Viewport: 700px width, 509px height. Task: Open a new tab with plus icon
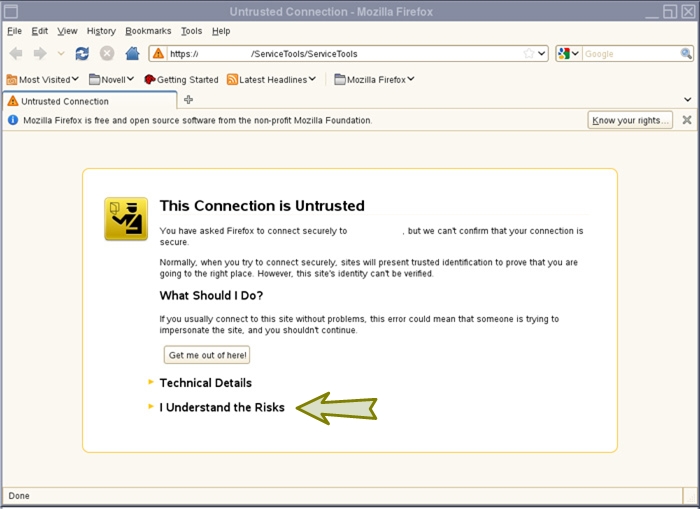click(x=189, y=100)
